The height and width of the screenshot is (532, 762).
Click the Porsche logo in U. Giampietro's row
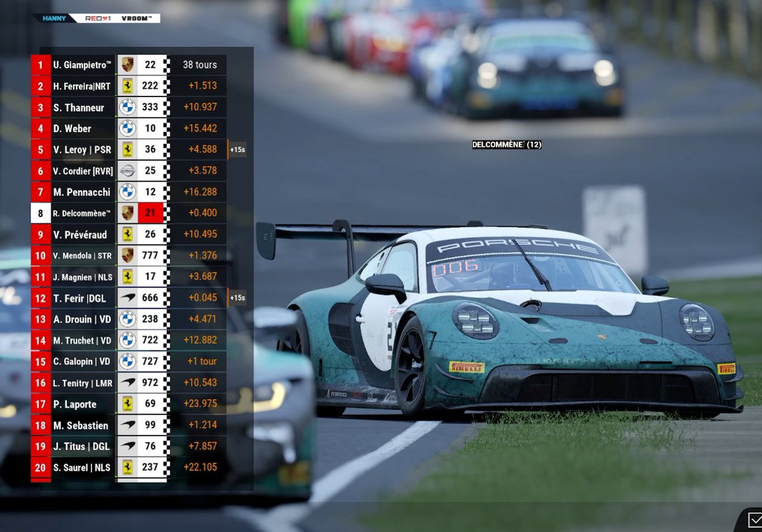point(128,65)
